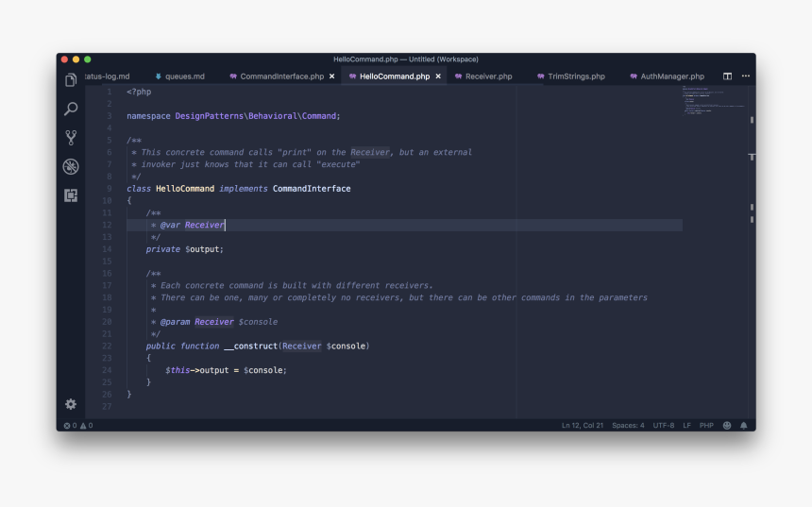Click the feedback smiley in status bar

coord(727,426)
